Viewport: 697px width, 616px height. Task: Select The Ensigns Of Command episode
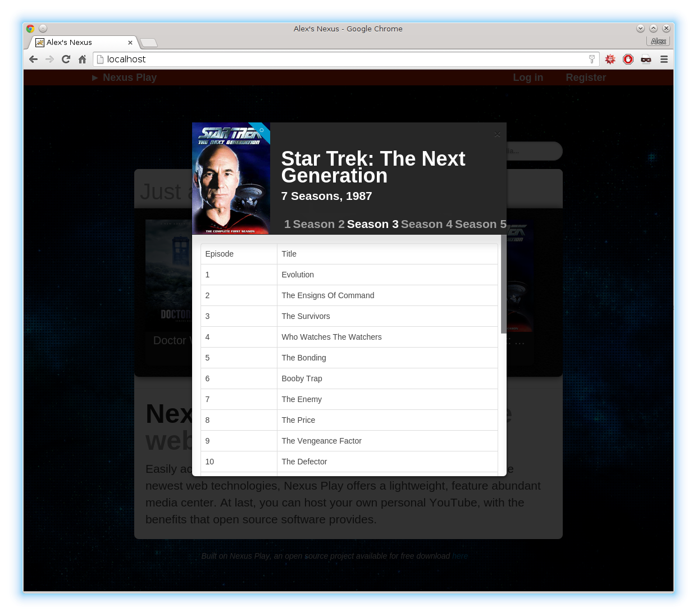pyautogui.click(x=349, y=295)
